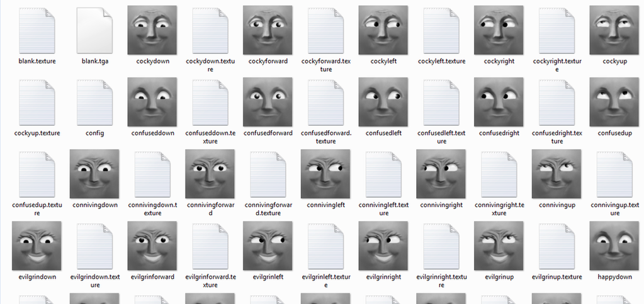Pick the connivingup face thumbnail
The width and height of the screenshot is (644, 304).
(556, 174)
